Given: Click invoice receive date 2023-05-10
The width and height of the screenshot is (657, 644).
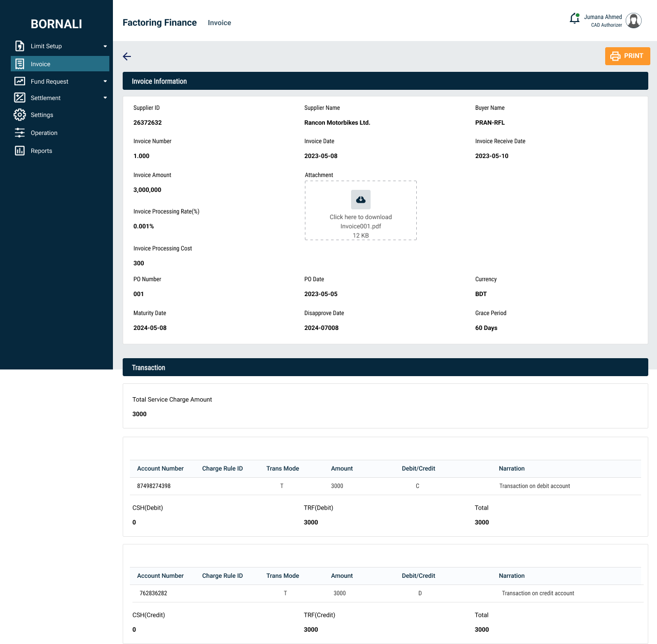Looking at the screenshot, I should [x=492, y=156].
